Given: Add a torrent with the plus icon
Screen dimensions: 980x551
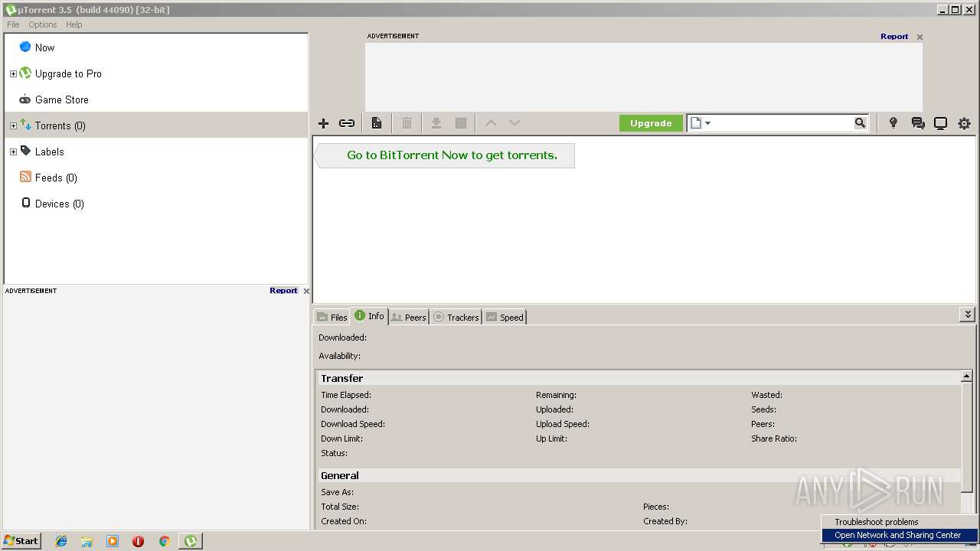Looking at the screenshot, I should point(323,123).
